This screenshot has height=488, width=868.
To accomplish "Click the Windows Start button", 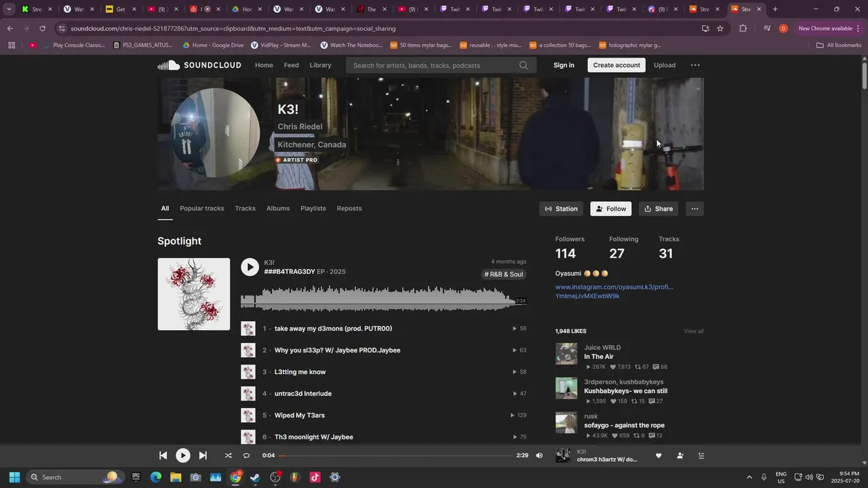I will pyautogui.click(x=14, y=477).
